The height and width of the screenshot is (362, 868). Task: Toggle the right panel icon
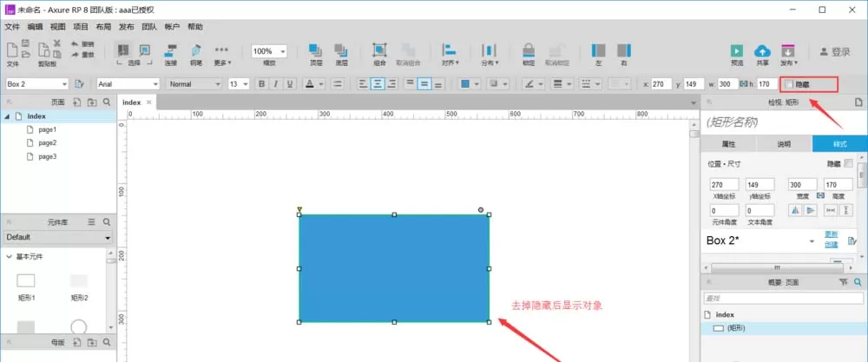(624, 50)
